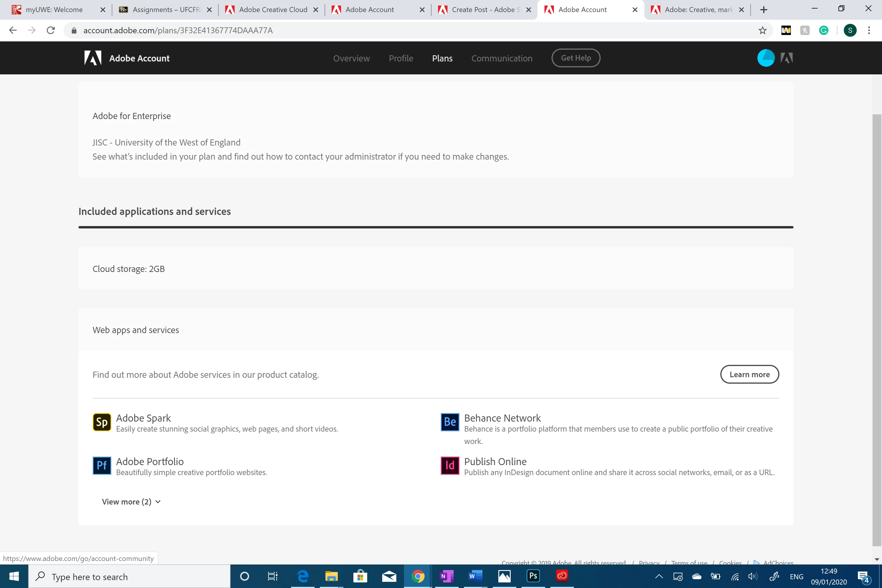Reload the current page
Viewport: 882px width, 588px height.
pyautogui.click(x=51, y=30)
